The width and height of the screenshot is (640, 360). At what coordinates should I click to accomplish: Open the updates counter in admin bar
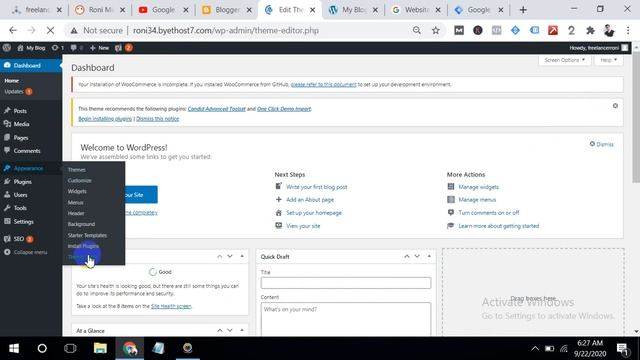point(58,48)
